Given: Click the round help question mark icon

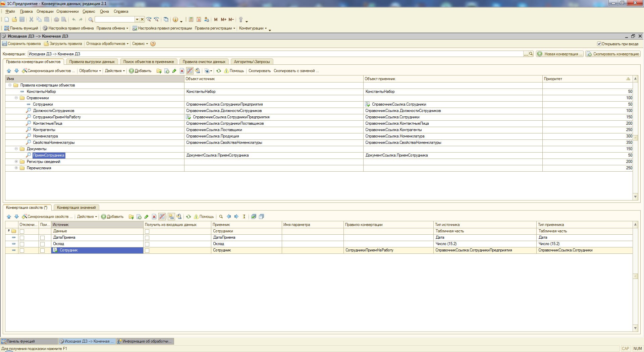Looking at the screenshot, I should pyautogui.click(x=153, y=44).
